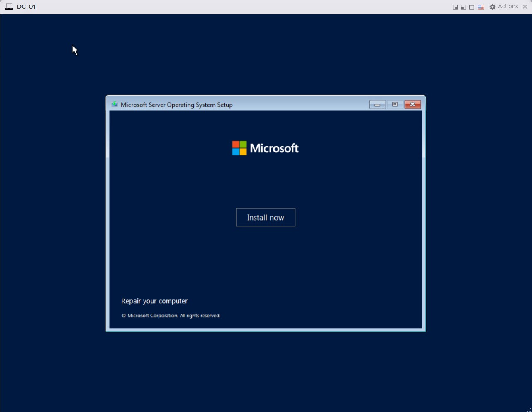Image resolution: width=532 pixels, height=412 pixels.
Task: Select the US flag keyboard layout icon
Action: click(x=481, y=7)
